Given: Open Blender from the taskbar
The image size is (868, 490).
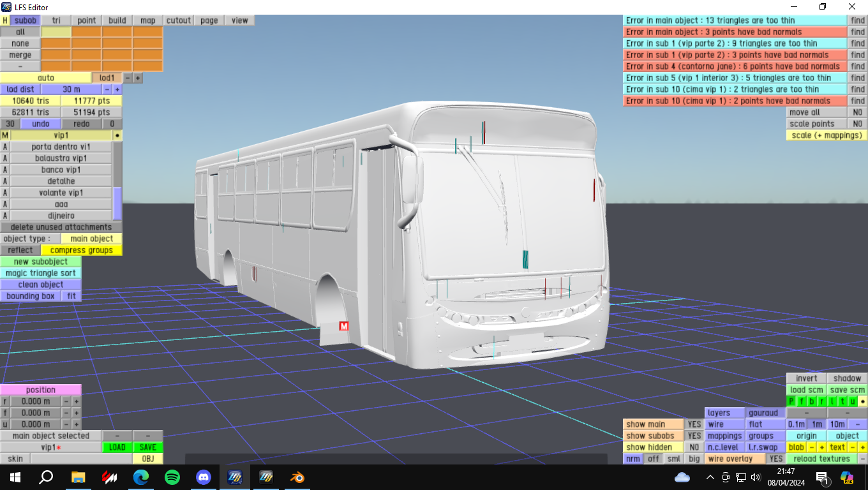Looking at the screenshot, I should (297, 477).
